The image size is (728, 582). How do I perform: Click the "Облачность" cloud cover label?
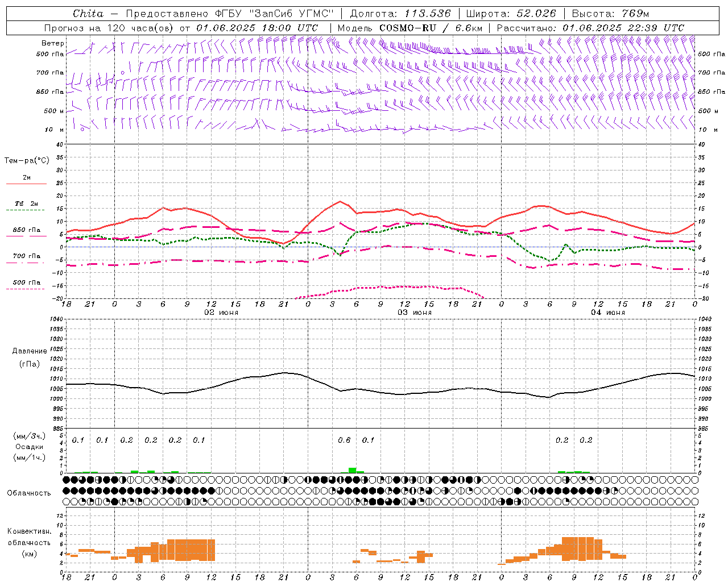29,493
